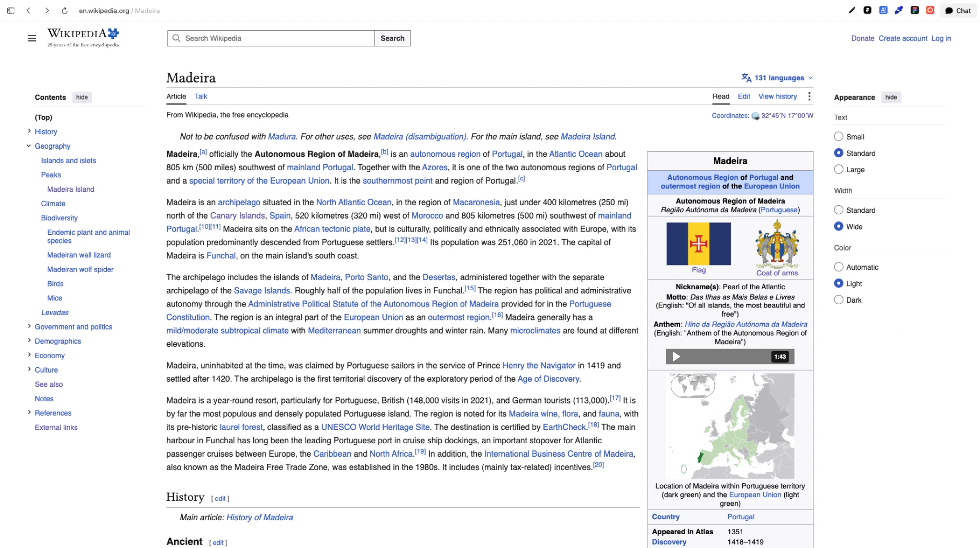The height and width of the screenshot is (548, 980).
Task: Click the coordinates globe map icon
Action: click(x=756, y=116)
